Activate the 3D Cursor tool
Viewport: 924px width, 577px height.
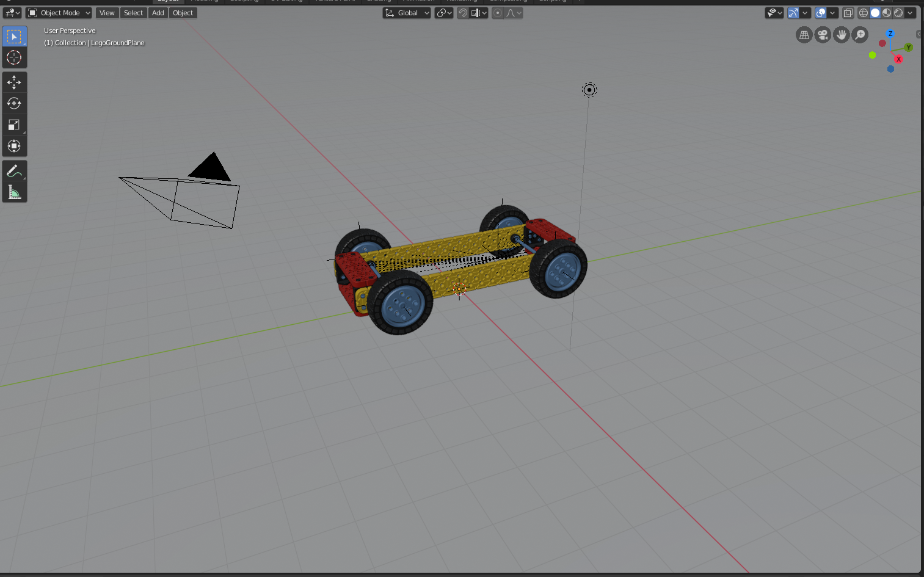[14, 57]
